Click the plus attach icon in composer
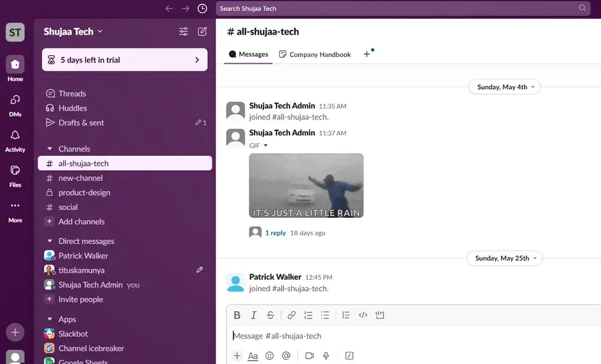This screenshot has height=364, width=601. pyautogui.click(x=237, y=356)
